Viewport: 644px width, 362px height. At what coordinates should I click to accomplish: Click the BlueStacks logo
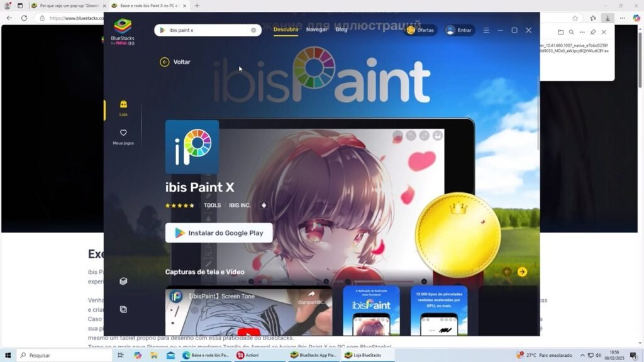click(x=123, y=31)
